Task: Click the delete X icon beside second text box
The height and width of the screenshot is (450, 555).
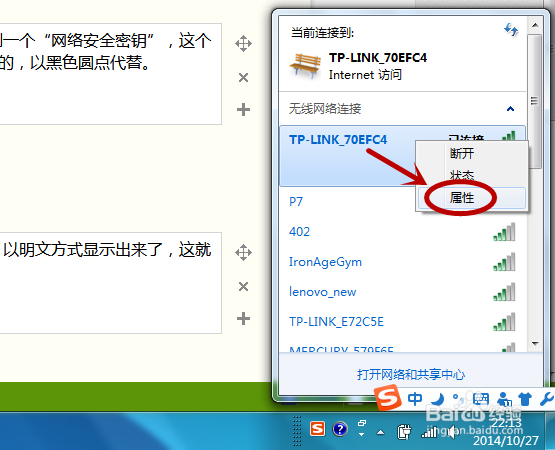Action: 244,286
